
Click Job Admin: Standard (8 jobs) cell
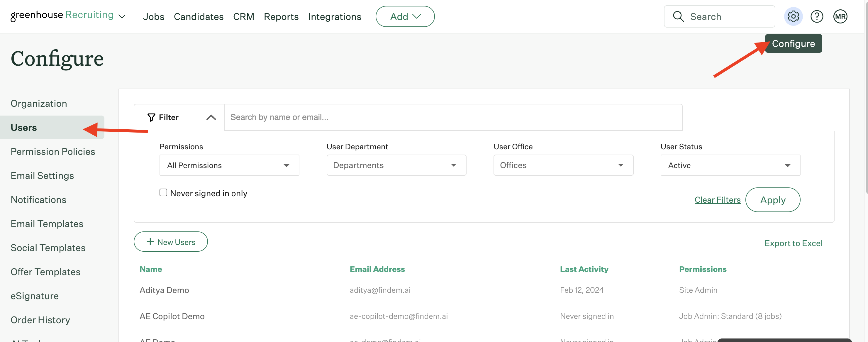click(730, 316)
